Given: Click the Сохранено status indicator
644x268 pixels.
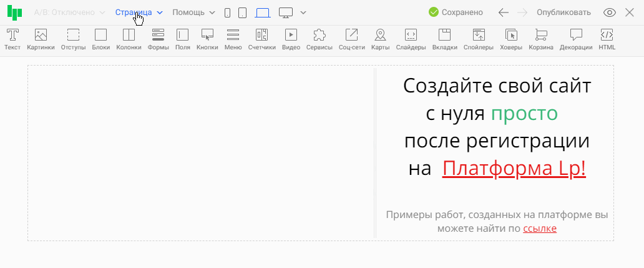Looking at the screenshot, I should tap(456, 12).
